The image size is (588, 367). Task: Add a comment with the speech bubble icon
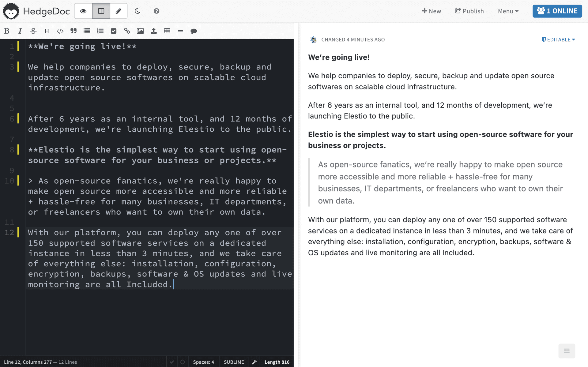click(x=194, y=31)
